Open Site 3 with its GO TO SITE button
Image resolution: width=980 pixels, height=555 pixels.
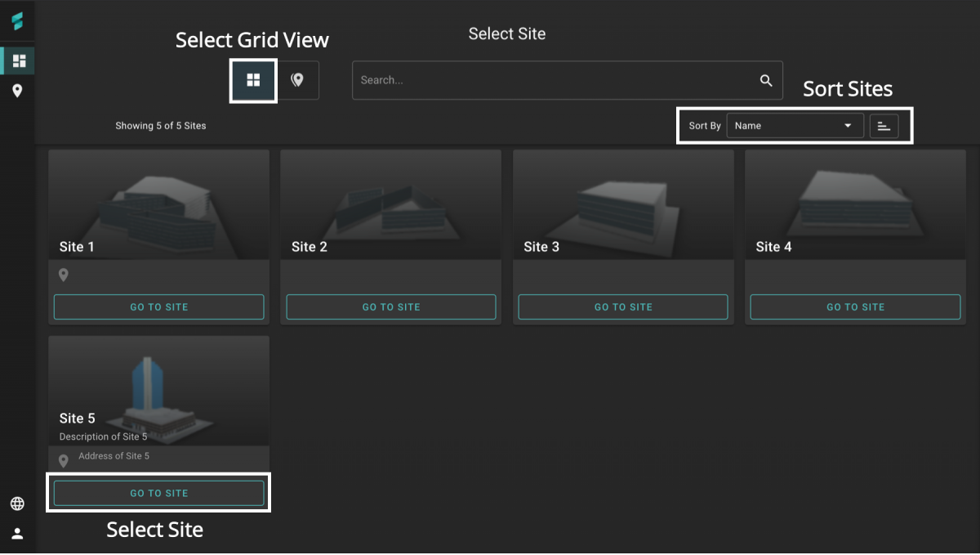[623, 307]
